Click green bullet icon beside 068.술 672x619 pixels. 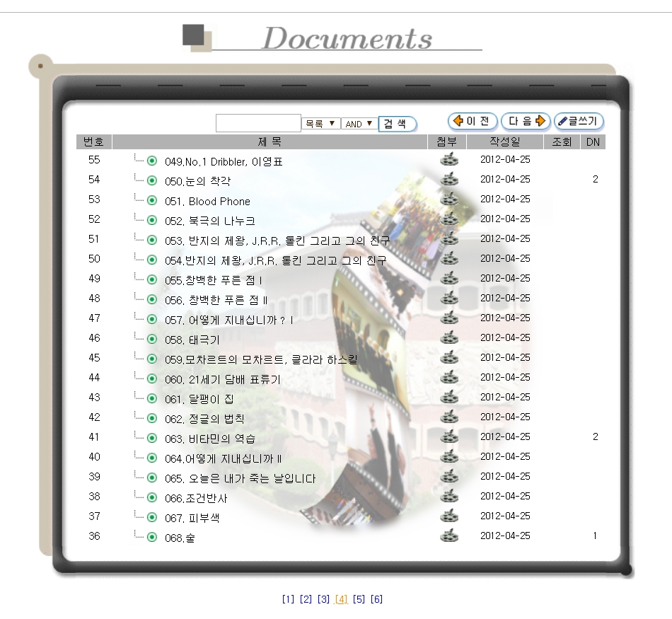pyautogui.click(x=152, y=537)
